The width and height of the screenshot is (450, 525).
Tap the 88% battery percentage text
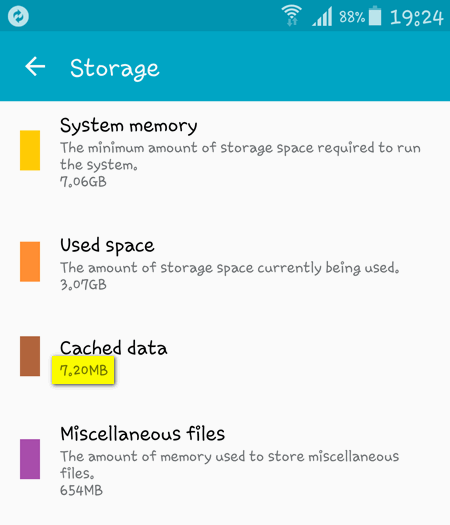[x=352, y=17]
